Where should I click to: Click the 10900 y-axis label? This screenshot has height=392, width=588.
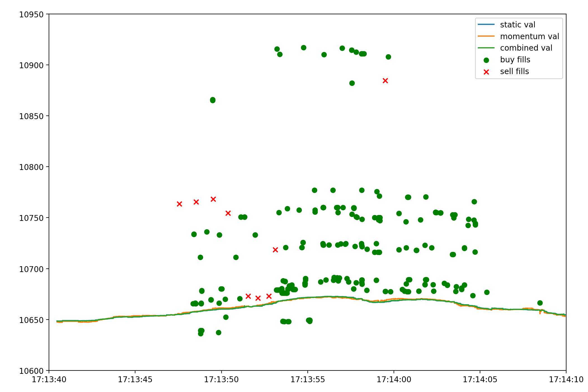click(x=31, y=65)
